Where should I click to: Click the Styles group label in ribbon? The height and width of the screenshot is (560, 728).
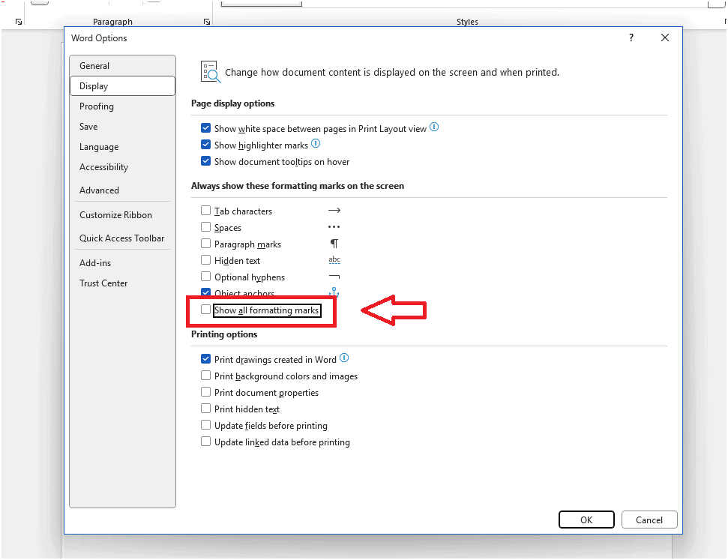coord(467,22)
